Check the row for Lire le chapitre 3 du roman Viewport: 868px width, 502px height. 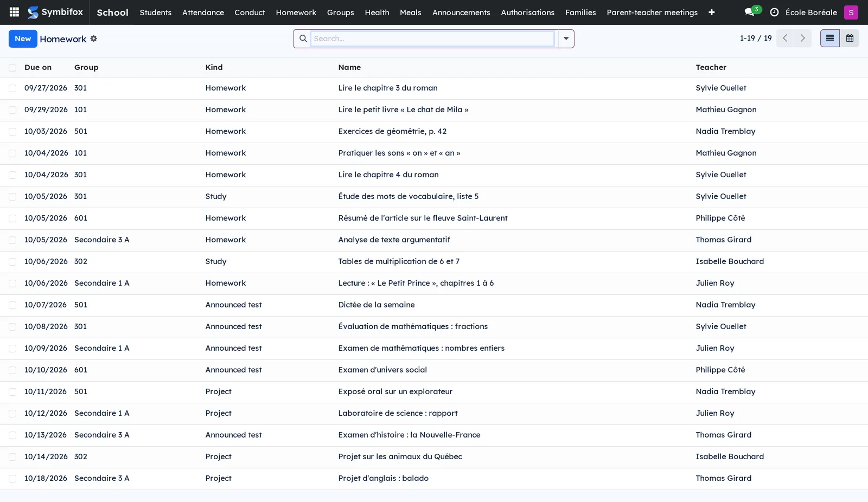coord(12,88)
